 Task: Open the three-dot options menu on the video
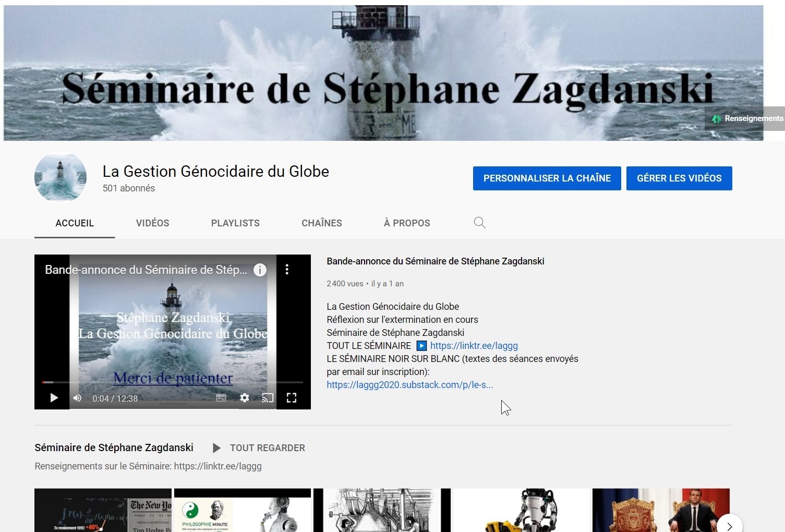click(x=287, y=268)
